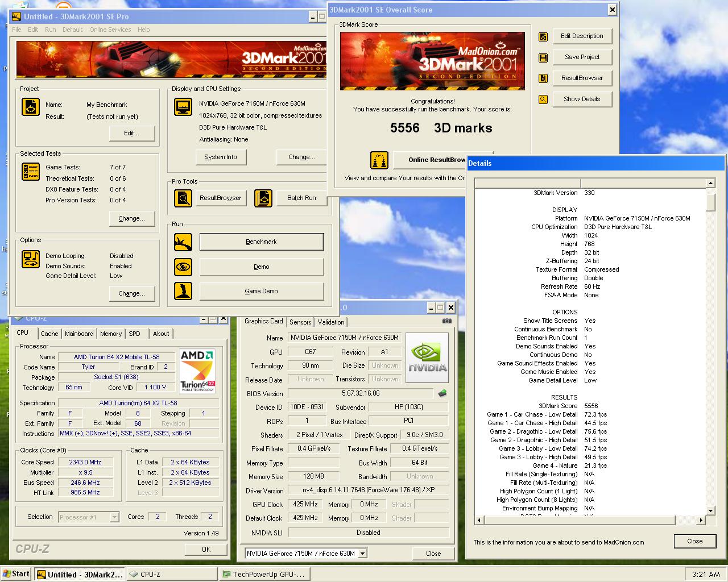Image resolution: width=728 pixels, height=582 pixels.
Task: Open the Help menu in 3DMark2001
Action: coord(143,30)
